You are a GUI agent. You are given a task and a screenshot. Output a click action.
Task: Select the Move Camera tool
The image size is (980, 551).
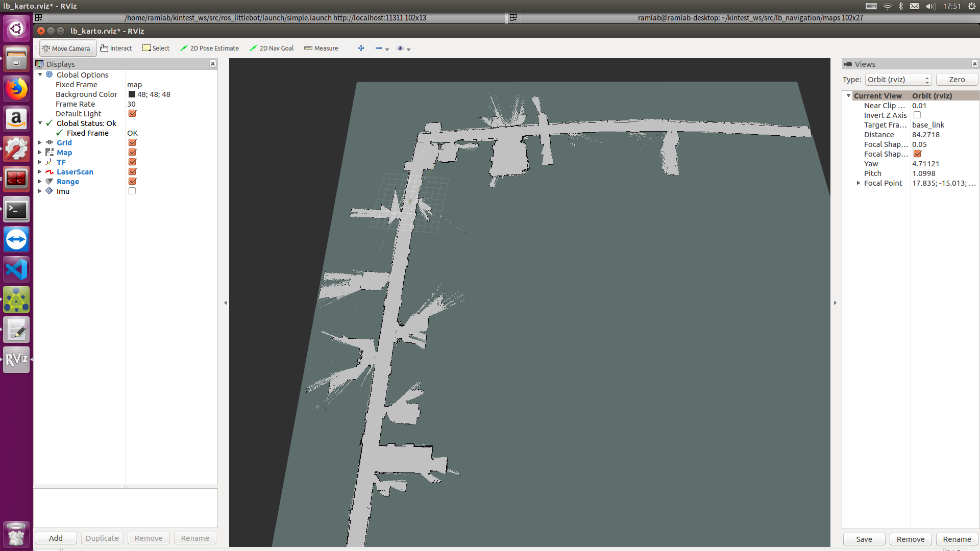click(x=67, y=48)
